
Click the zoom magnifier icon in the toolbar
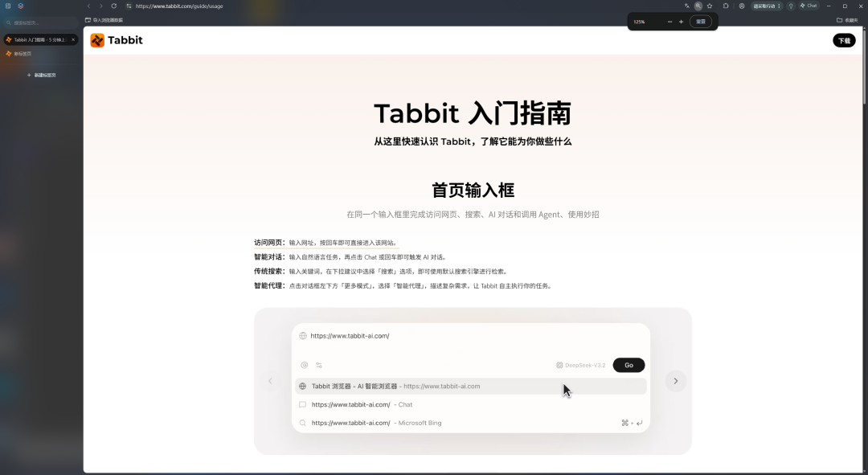[x=698, y=6]
